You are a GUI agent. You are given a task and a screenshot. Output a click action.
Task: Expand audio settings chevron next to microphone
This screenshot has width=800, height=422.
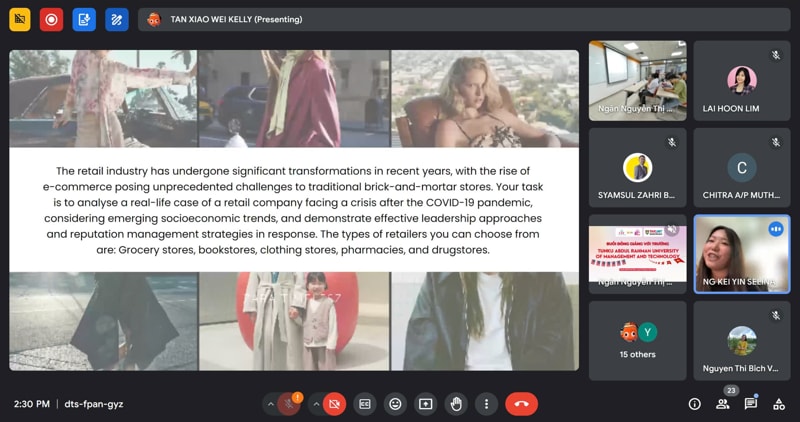pyautogui.click(x=269, y=404)
